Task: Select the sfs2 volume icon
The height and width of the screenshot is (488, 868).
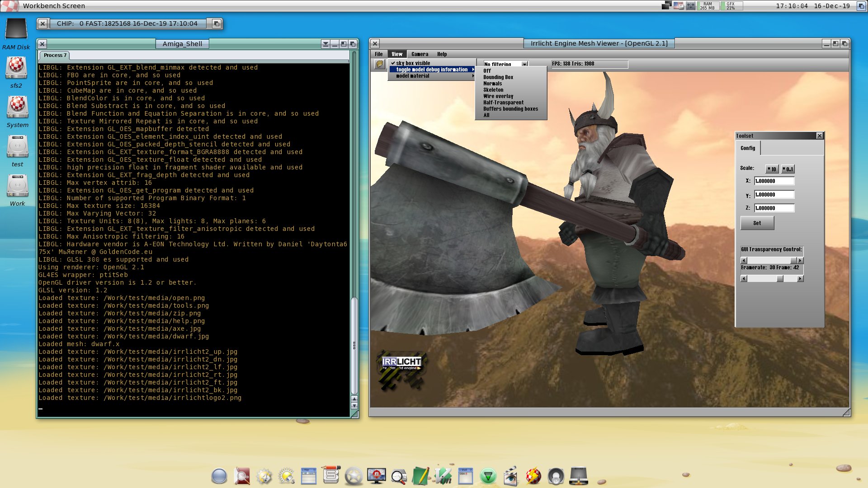Action: click(x=17, y=68)
